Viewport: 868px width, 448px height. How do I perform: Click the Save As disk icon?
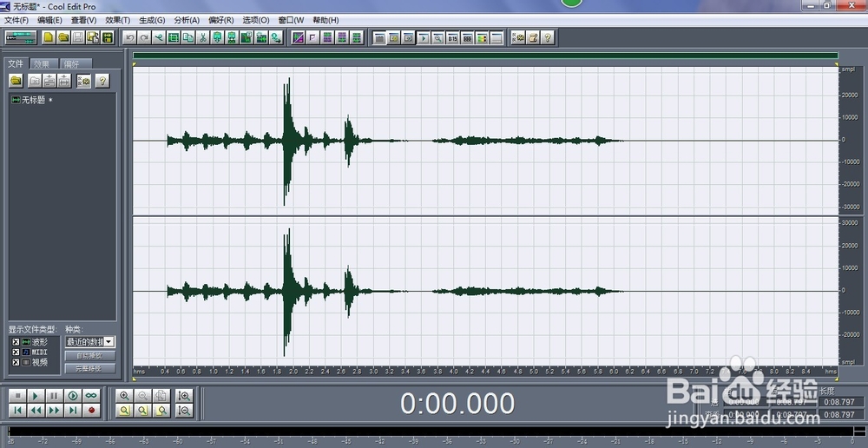(x=93, y=37)
